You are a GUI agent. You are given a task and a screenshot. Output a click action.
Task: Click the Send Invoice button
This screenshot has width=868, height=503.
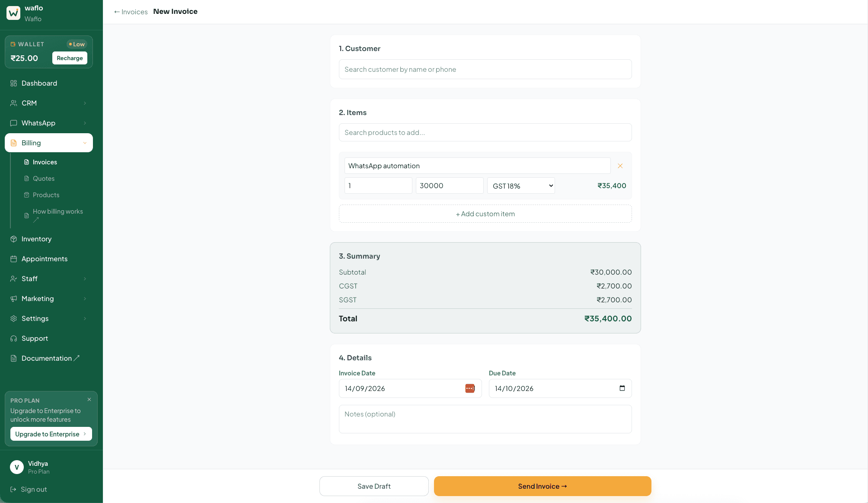pyautogui.click(x=542, y=486)
